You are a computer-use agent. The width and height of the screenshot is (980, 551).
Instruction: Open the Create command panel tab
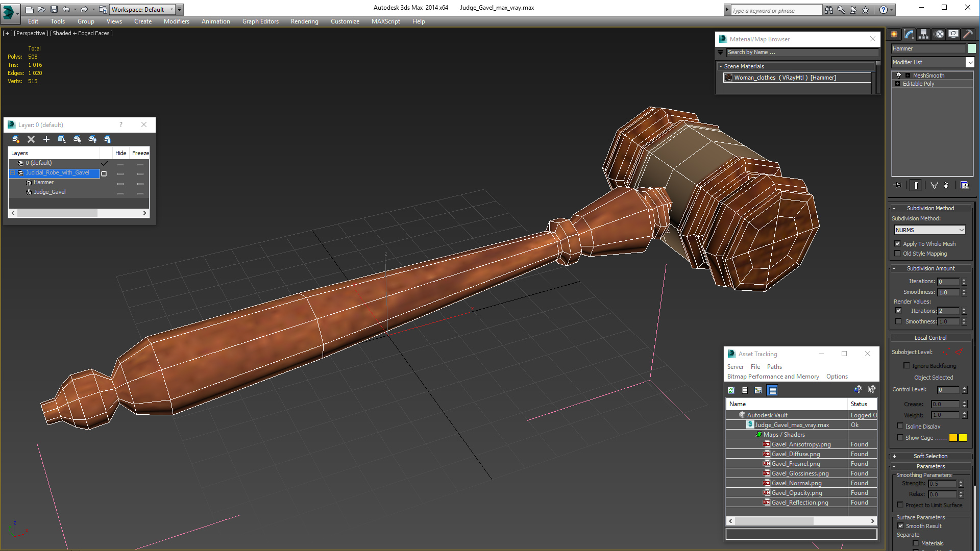click(x=894, y=34)
